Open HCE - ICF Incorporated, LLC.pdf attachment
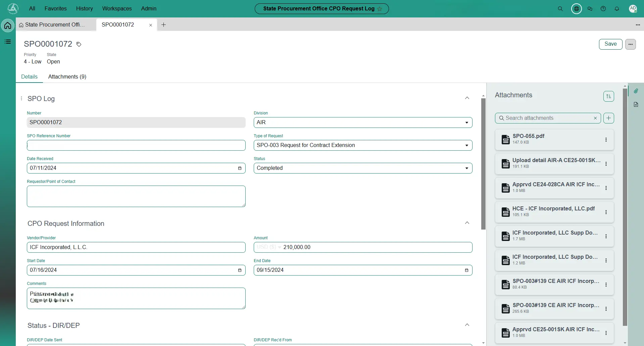Image resolution: width=644 pixels, height=346 pixels. point(554,212)
